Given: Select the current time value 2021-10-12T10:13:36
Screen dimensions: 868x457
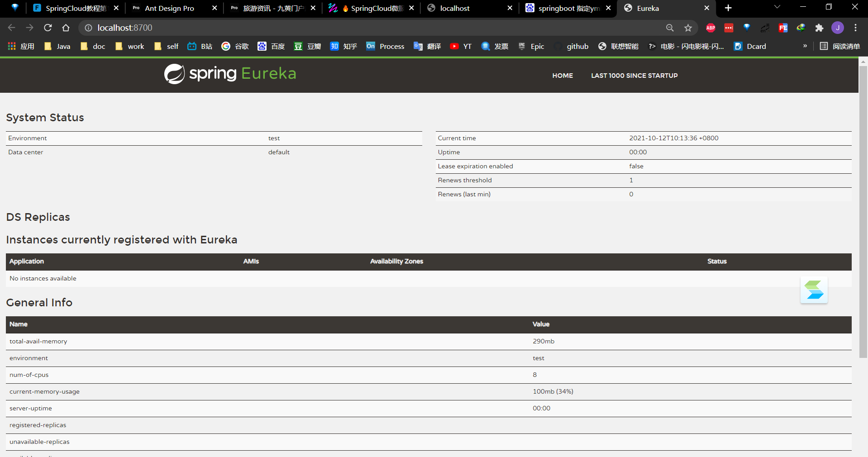Looking at the screenshot, I should pos(673,138).
